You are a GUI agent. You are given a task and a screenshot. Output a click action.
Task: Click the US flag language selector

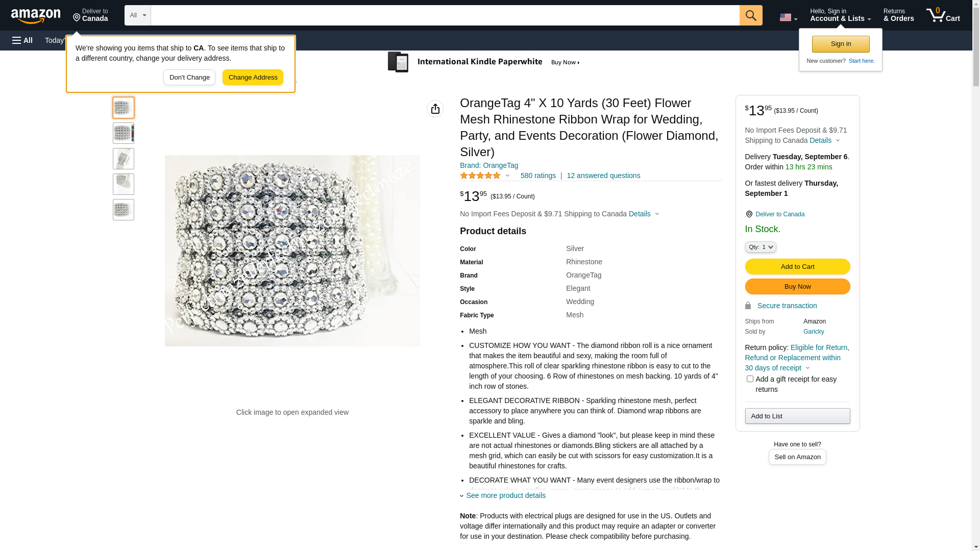pyautogui.click(x=788, y=17)
